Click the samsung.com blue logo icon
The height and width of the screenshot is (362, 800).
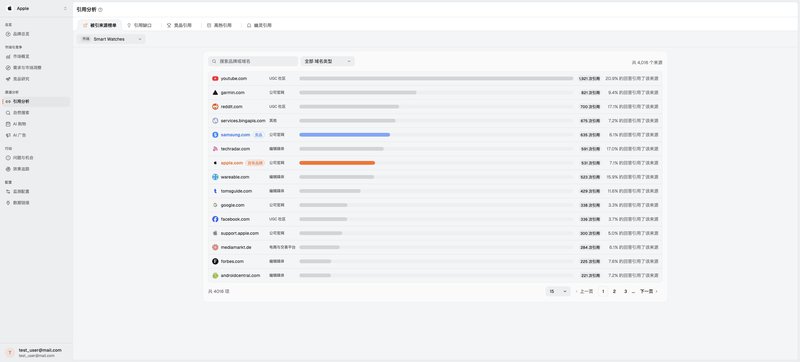click(215, 135)
